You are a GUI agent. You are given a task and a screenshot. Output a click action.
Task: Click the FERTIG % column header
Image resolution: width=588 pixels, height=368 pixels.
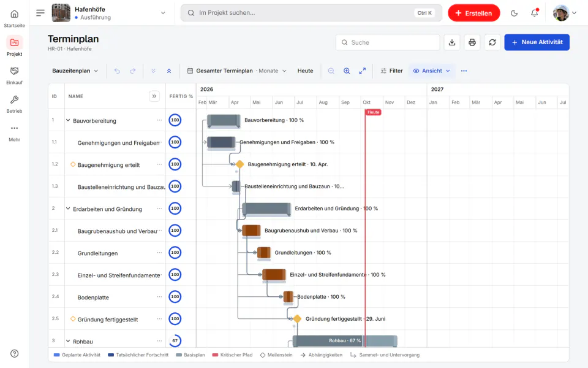point(181,96)
